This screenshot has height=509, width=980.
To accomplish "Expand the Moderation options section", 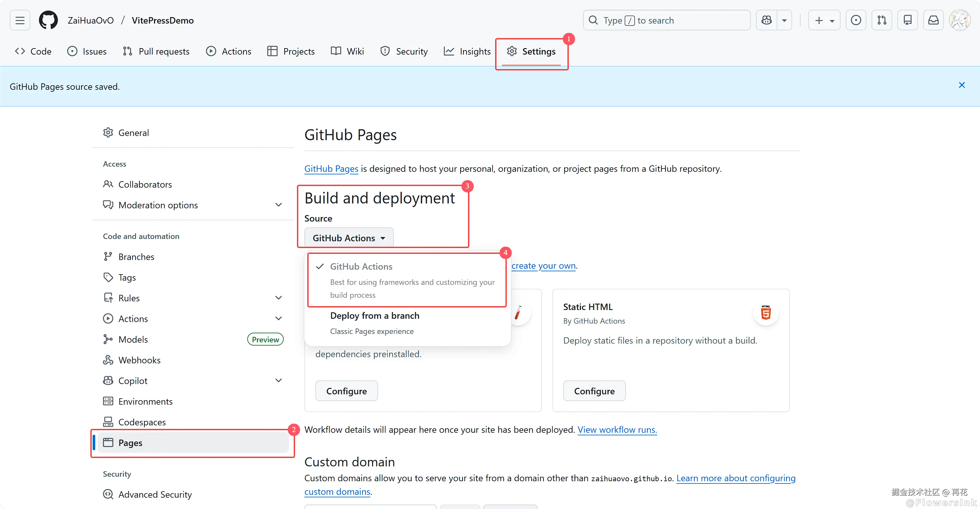I will (278, 205).
